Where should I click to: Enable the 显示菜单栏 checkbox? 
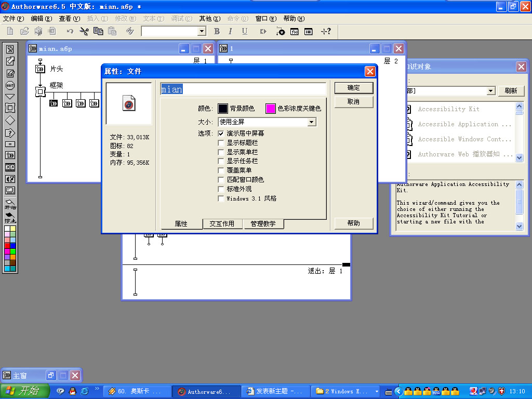coord(221,152)
